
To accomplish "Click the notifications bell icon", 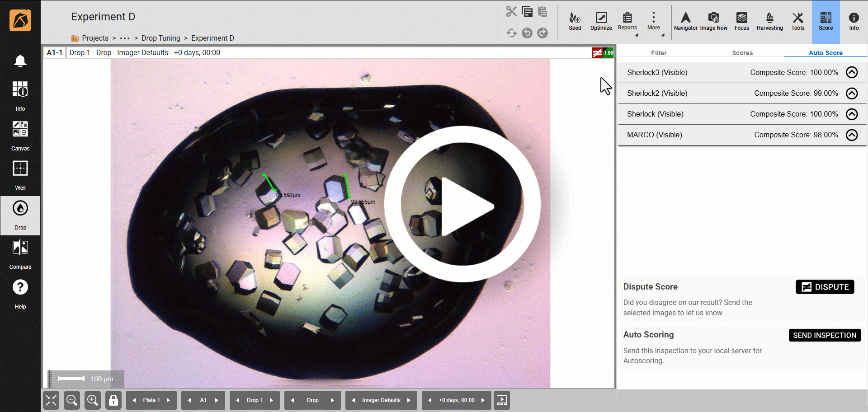I will tap(20, 61).
